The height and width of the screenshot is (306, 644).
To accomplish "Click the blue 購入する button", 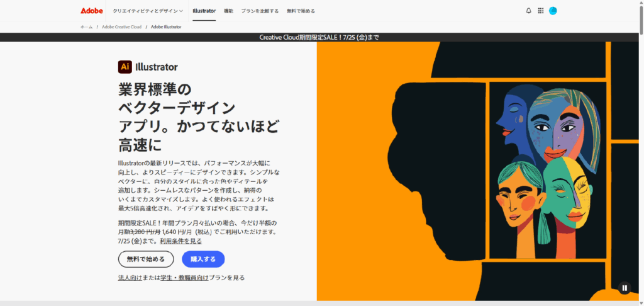I will tap(203, 259).
